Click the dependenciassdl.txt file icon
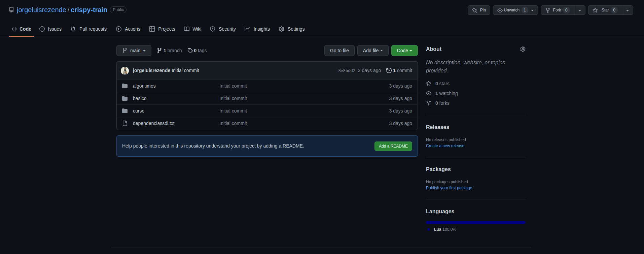 pos(125,123)
